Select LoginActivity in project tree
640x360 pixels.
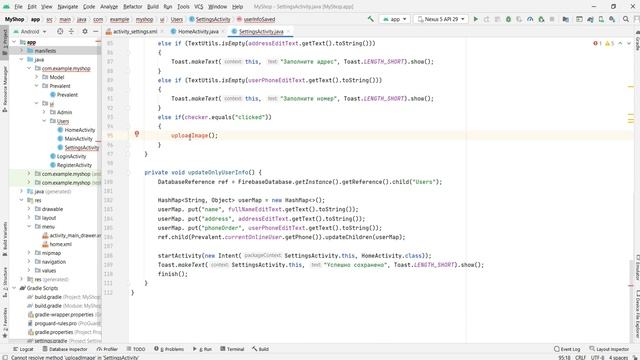coord(71,156)
